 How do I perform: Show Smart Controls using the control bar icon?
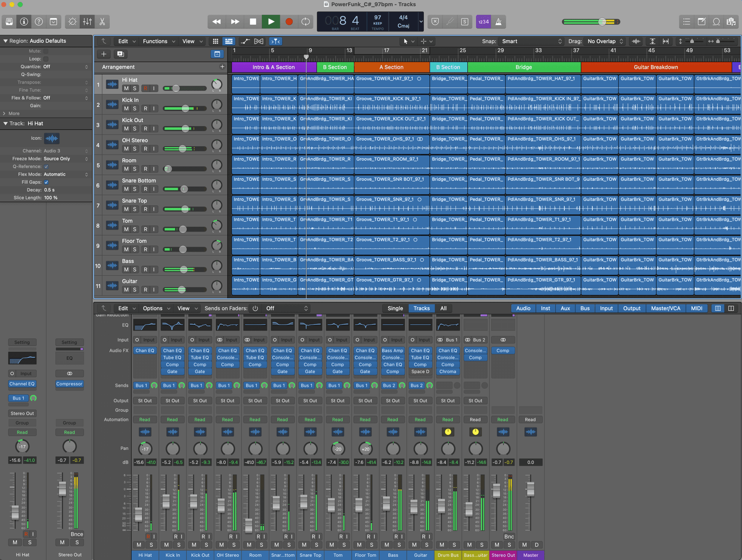pos(72,22)
